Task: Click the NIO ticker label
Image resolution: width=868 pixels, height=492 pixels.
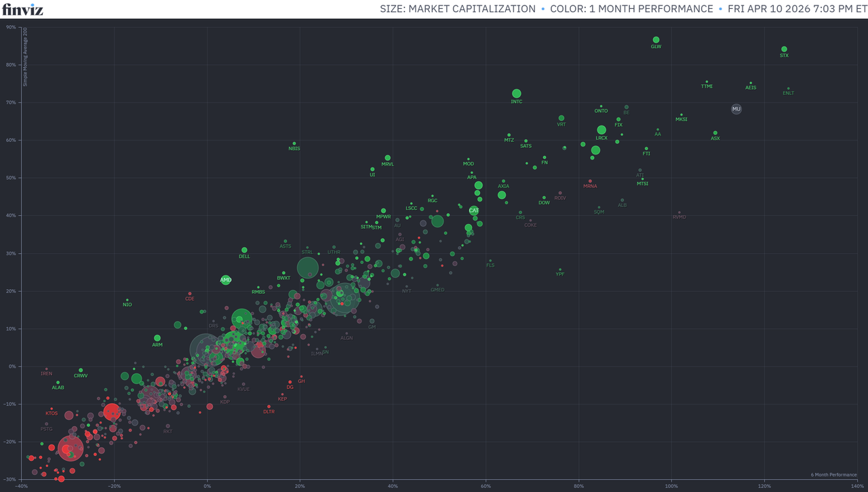Action: [127, 305]
